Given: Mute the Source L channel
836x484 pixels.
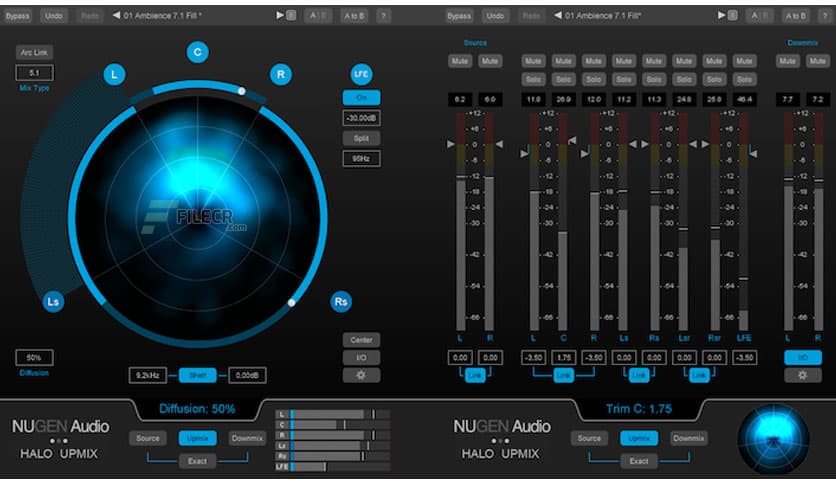Looking at the screenshot, I should [460, 61].
